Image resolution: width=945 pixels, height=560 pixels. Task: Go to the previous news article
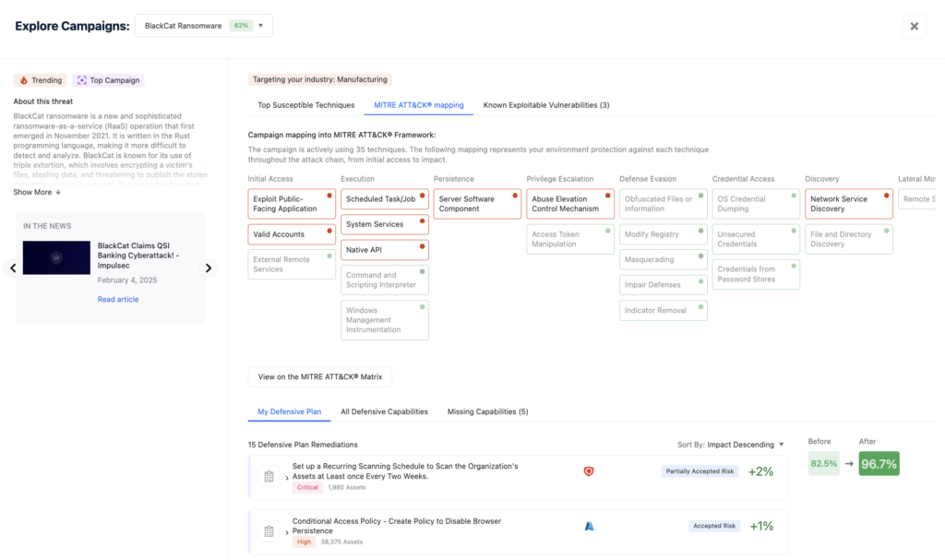[x=13, y=268]
